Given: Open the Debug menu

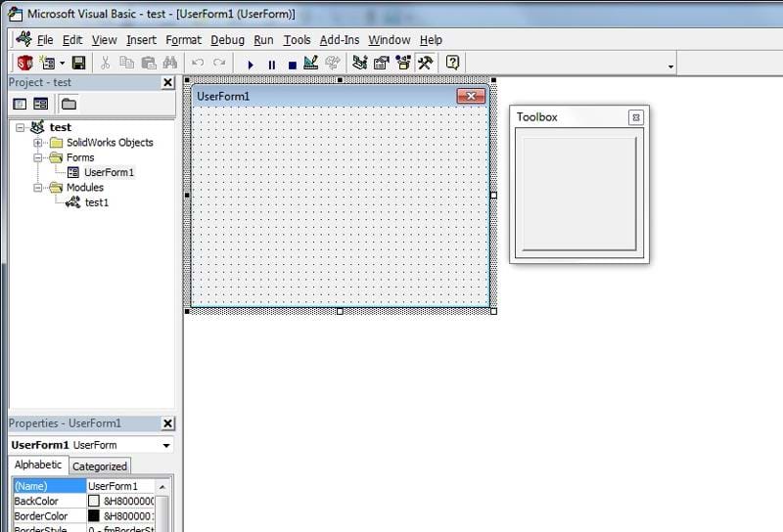Looking at the screenshot, I should click(x=227, y=40).
